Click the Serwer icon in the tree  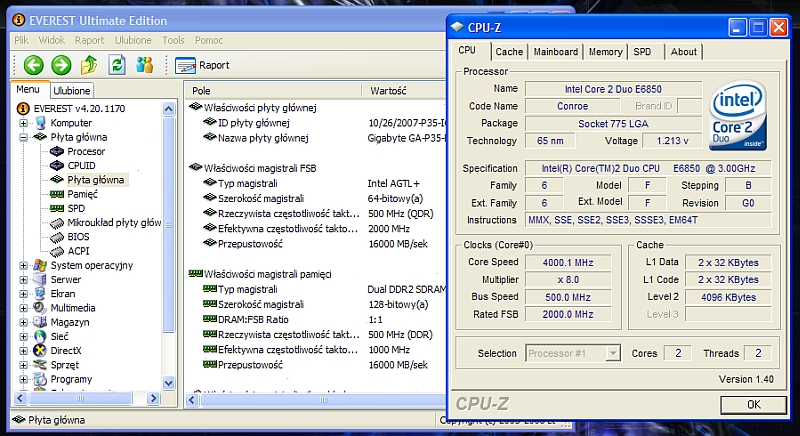coord(40,279)
